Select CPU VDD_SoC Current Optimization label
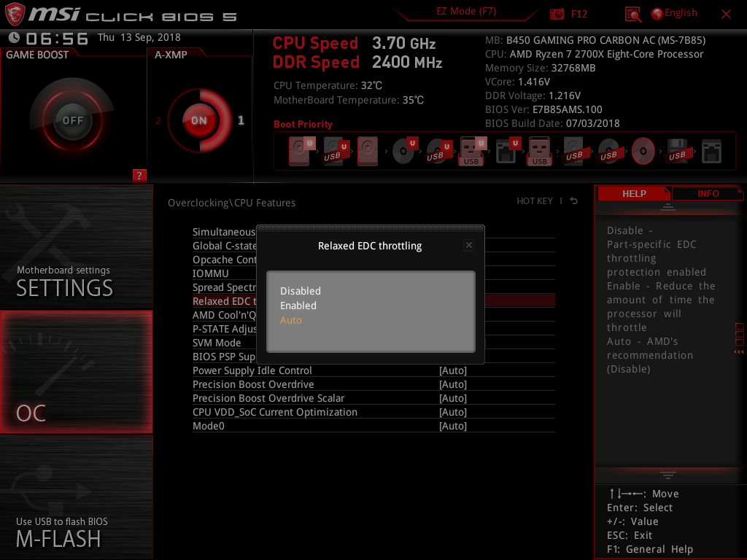 [275, 412]
